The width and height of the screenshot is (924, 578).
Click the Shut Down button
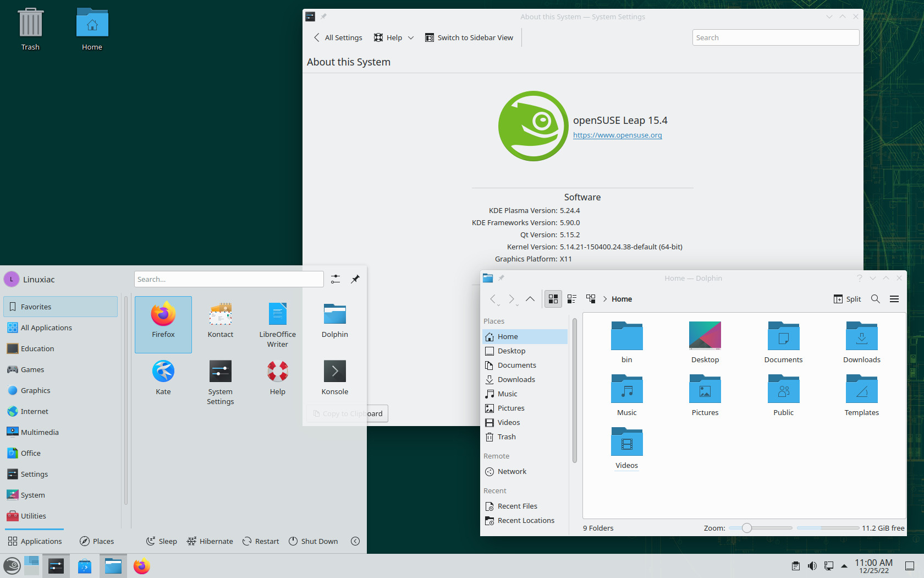313,541
